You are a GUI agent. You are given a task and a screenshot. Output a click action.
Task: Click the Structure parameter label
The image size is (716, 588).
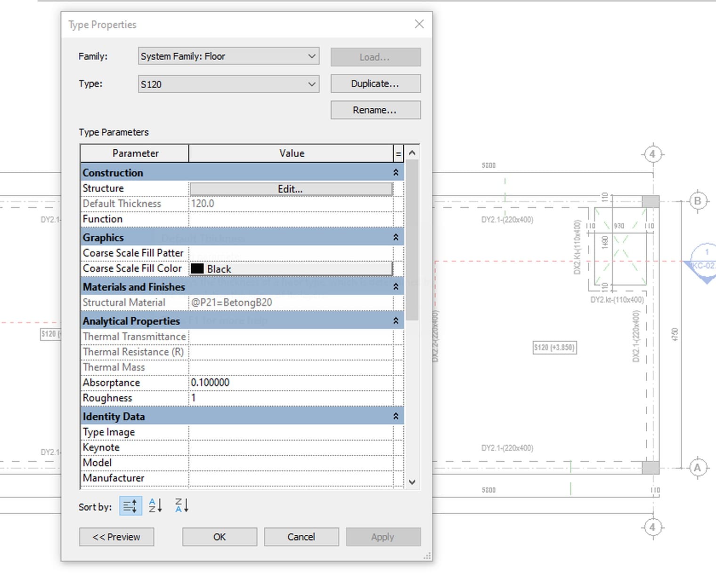(103, 188)
